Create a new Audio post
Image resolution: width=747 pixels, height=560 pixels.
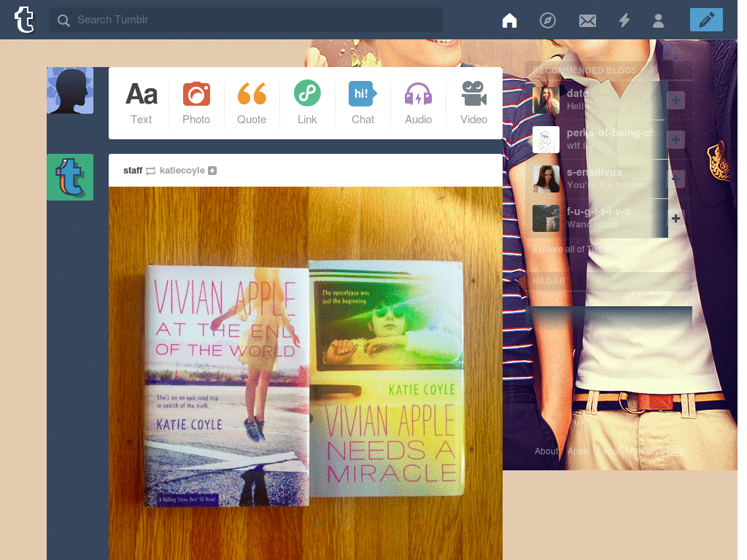click(418, 103)
